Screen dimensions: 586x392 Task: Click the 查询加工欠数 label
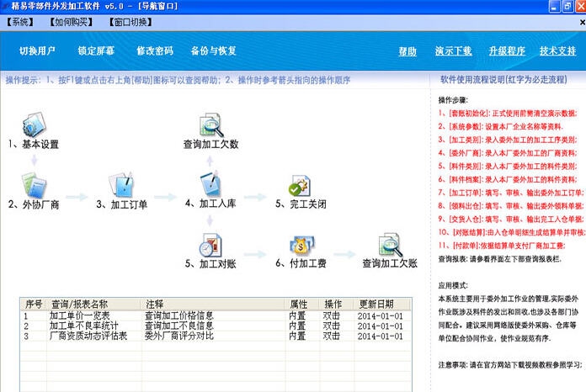click(x=210, y=144)
